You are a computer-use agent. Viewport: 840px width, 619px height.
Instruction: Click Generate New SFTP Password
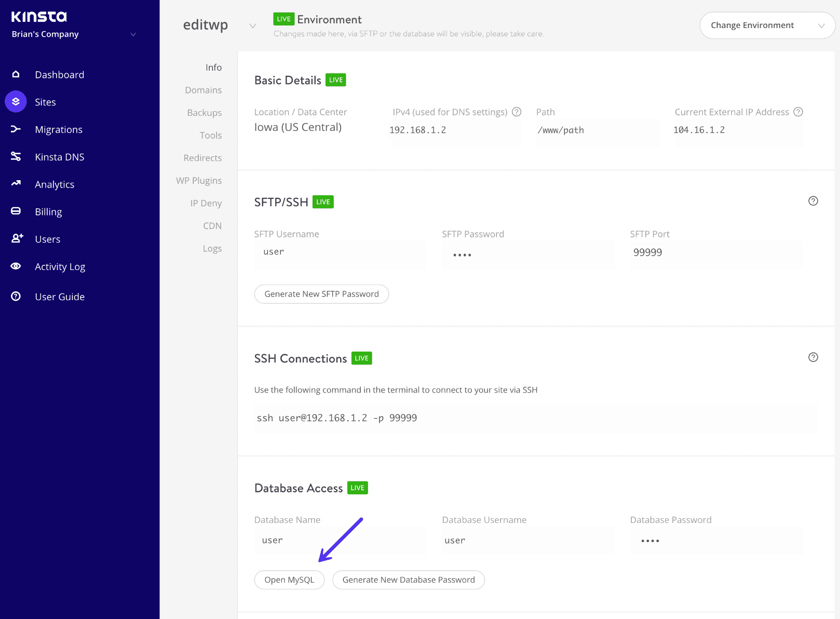tap(321, 293)
